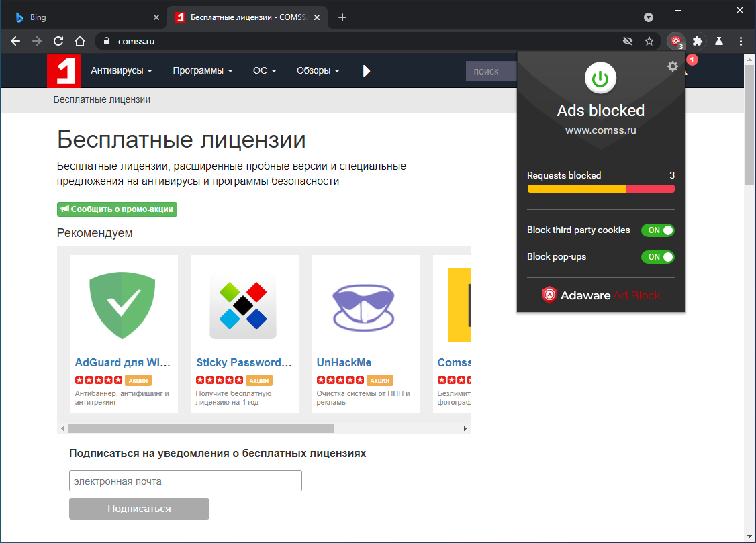The height and width of the screenshot is (543, 756).
Task: Toggle Block third-party cookies switch
Action: pyautogui.click(x=658, y=230)
